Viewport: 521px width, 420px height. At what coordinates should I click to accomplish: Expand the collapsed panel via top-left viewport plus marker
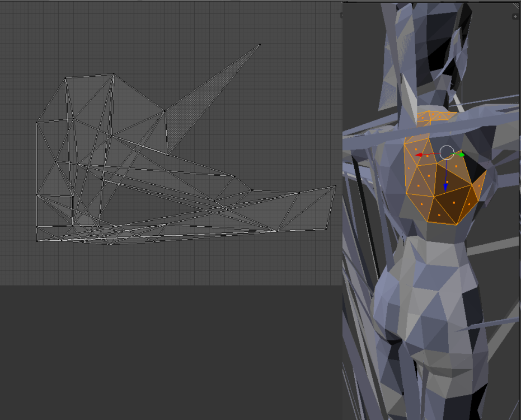pyautogui.click(x=341, y=15)
